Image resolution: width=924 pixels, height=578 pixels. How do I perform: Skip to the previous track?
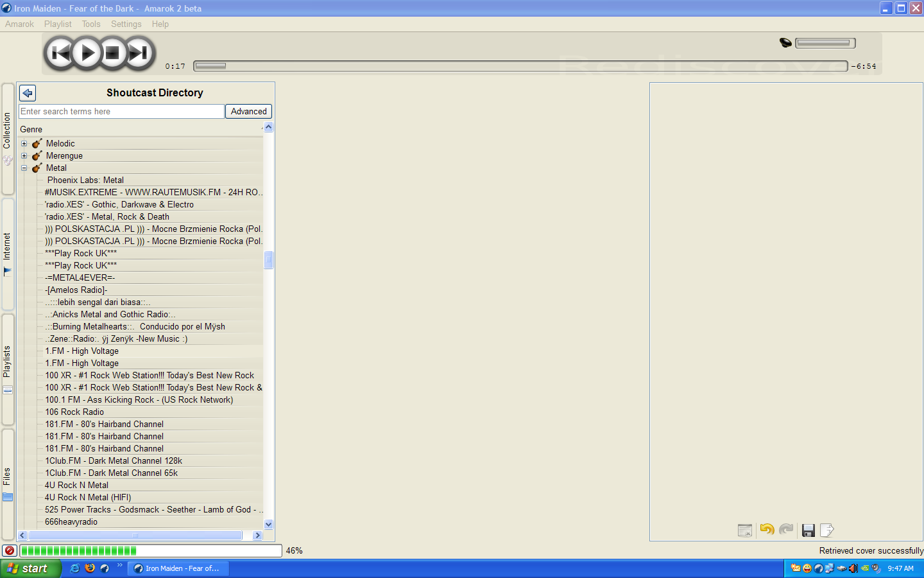tap(60, 53)
